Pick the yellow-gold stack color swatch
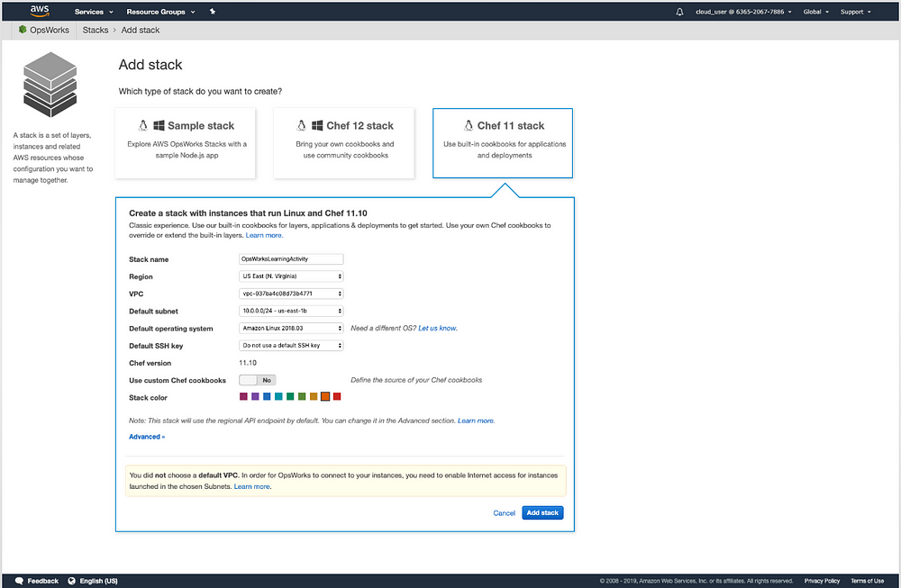 pos(314,396)
